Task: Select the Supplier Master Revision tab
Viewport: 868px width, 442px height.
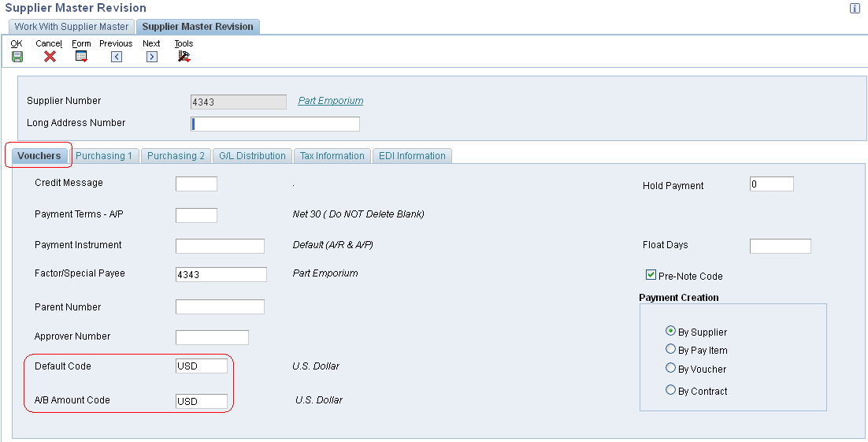Action: coord(198,27)
